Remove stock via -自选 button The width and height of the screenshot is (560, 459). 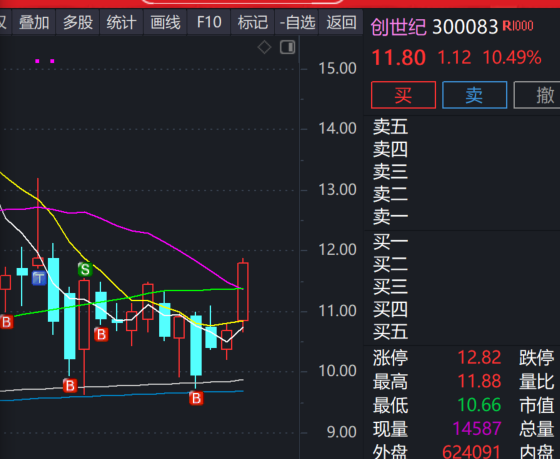tap(297, 23)
